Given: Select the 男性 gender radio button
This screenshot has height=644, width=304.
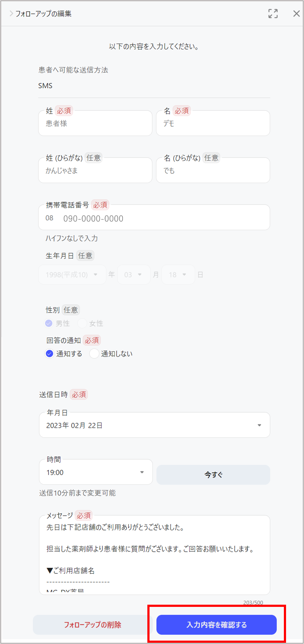Looking at the screenshot, I should (49, 323).
